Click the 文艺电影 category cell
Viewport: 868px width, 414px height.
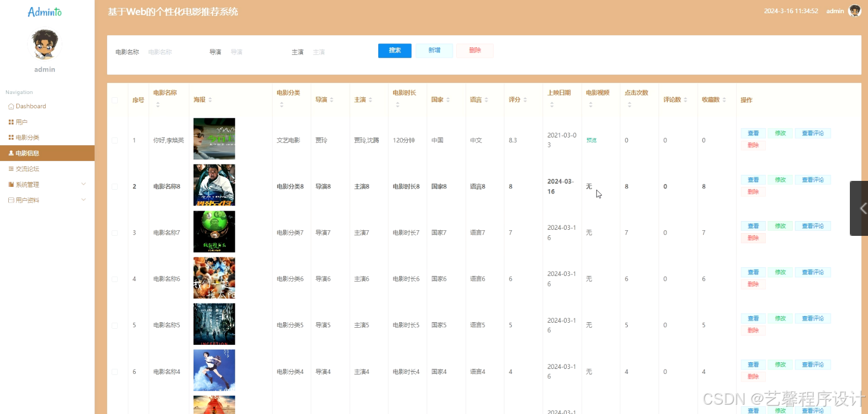tap(288, 140)
